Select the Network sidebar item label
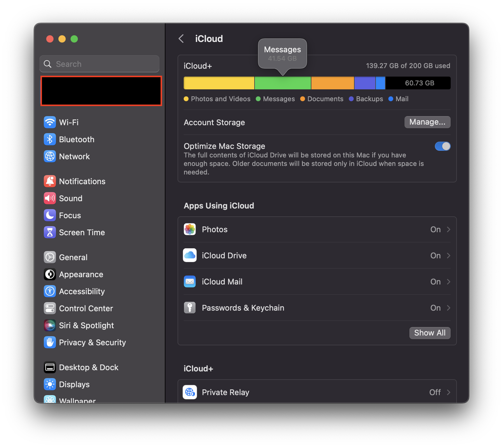Image resolution: width=503 pixels, height=448 pixels. [75, 157]
